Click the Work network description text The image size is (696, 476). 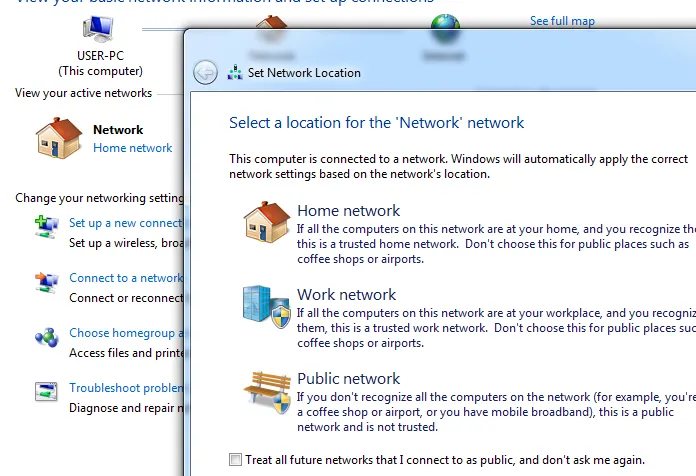[496, 328]
